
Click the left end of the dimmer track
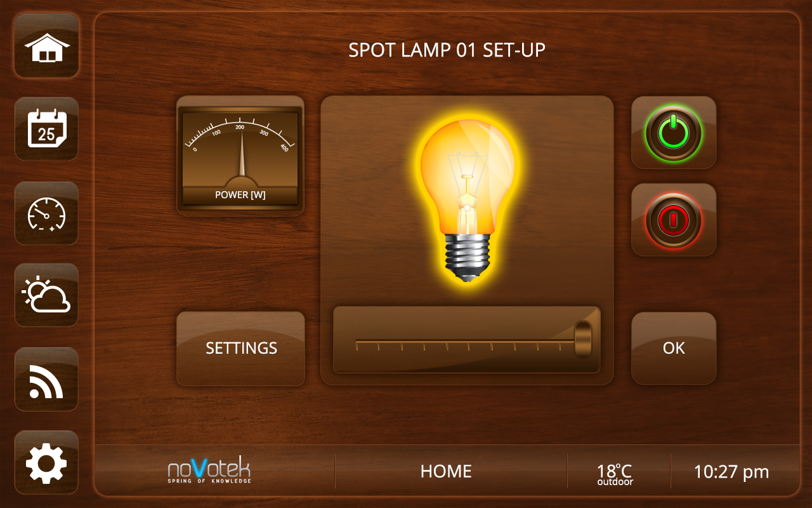(357, 342)
